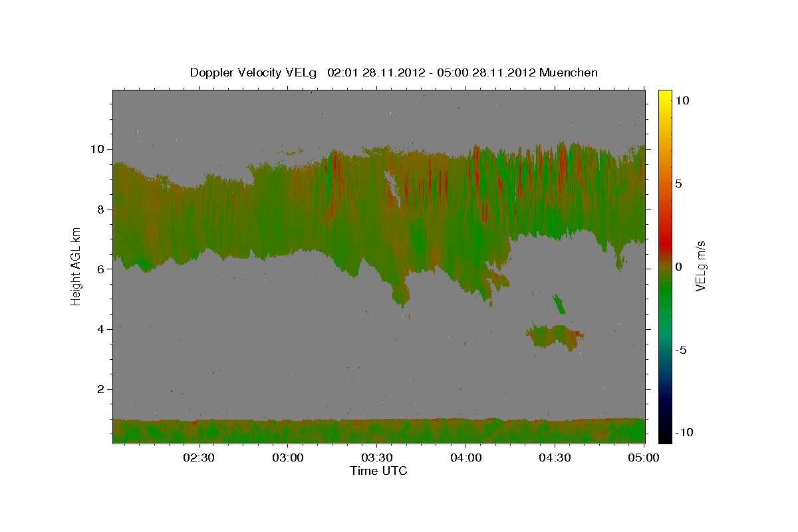Click the yellow top of the colorbar

pyautogui.click(x=664, y=98)
